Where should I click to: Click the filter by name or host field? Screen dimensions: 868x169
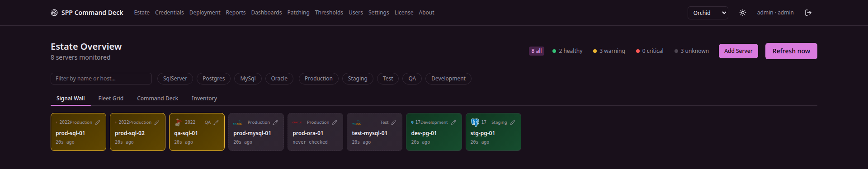[x=101, y=79]
